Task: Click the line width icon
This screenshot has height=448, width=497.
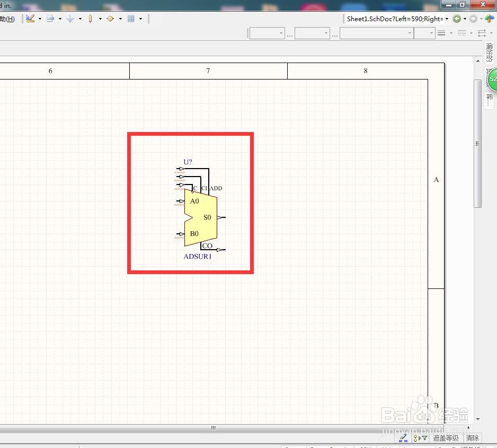Action: coord(441,33)
